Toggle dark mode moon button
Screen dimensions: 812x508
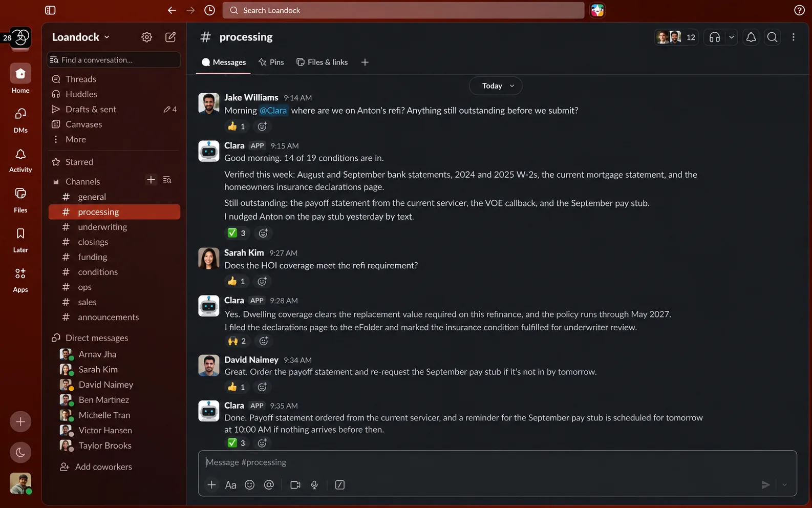[x=20, y=453]
